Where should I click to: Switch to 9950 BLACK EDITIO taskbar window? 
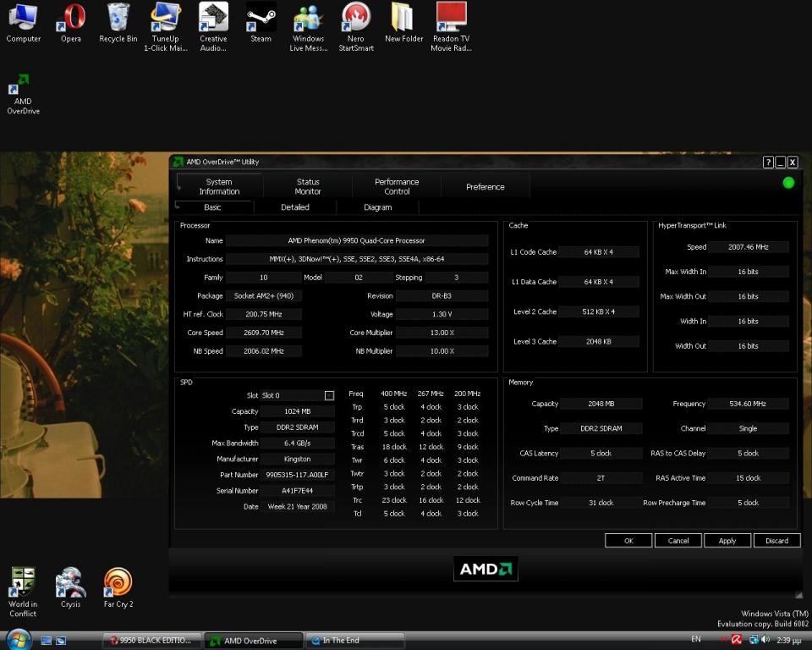(x=151, y=641)
